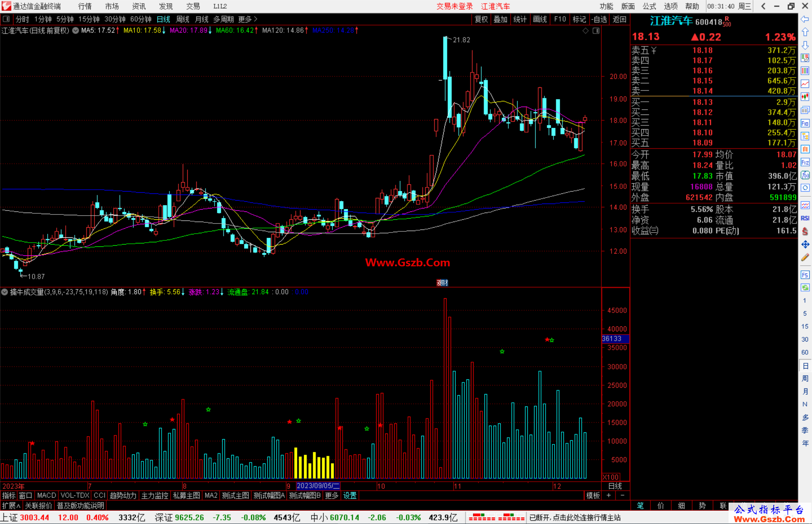
Task: Switch to 5-minute period in sidebar
Action: [804, 313]
